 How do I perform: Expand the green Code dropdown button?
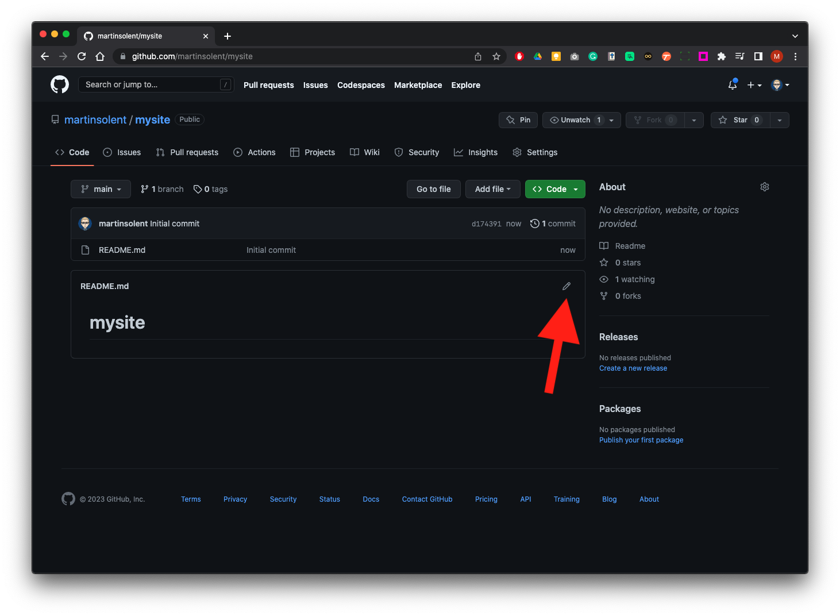point(555,189)
